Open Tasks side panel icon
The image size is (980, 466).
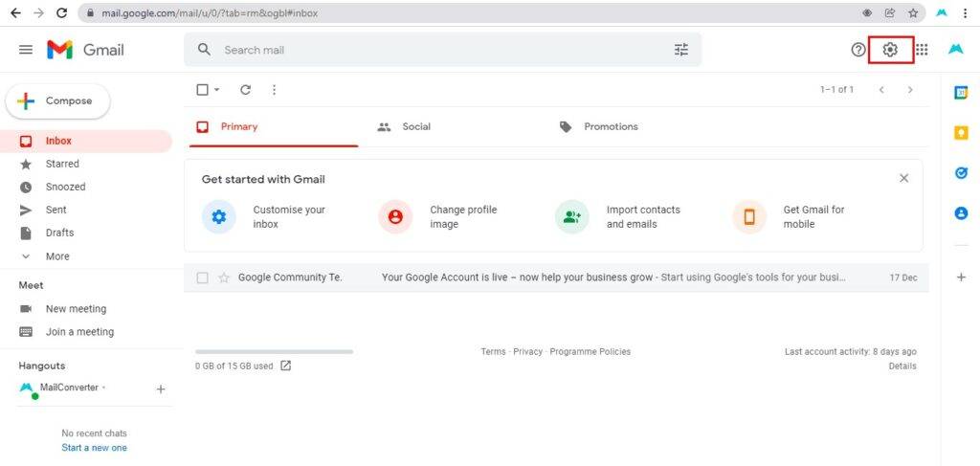coord(961,173)
